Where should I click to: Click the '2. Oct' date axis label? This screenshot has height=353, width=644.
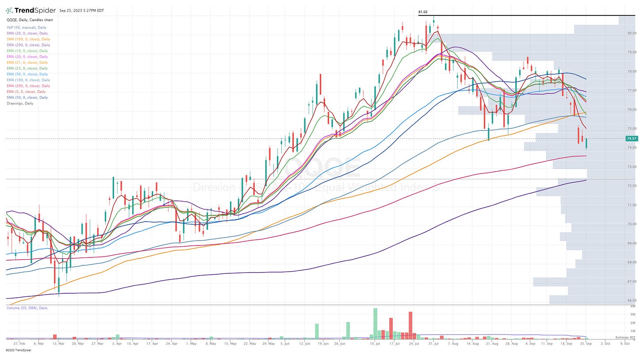pyautogui.click(x=605, y=343)
